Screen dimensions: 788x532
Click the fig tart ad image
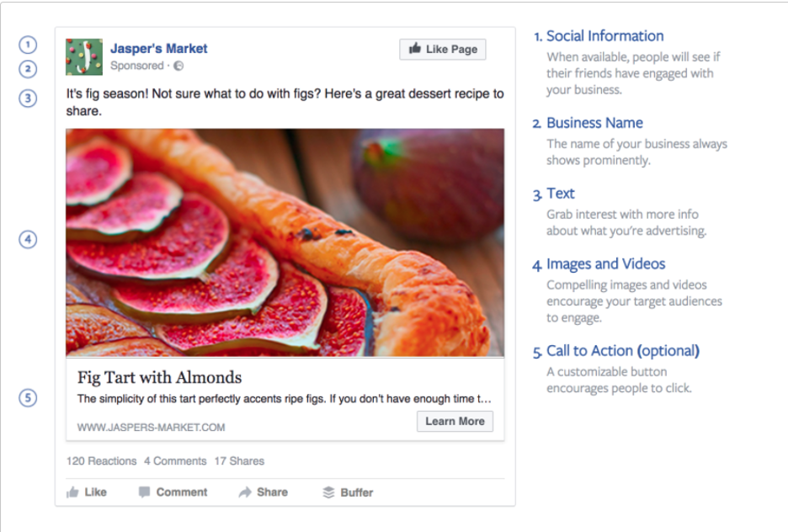click(x=286, y=244)
